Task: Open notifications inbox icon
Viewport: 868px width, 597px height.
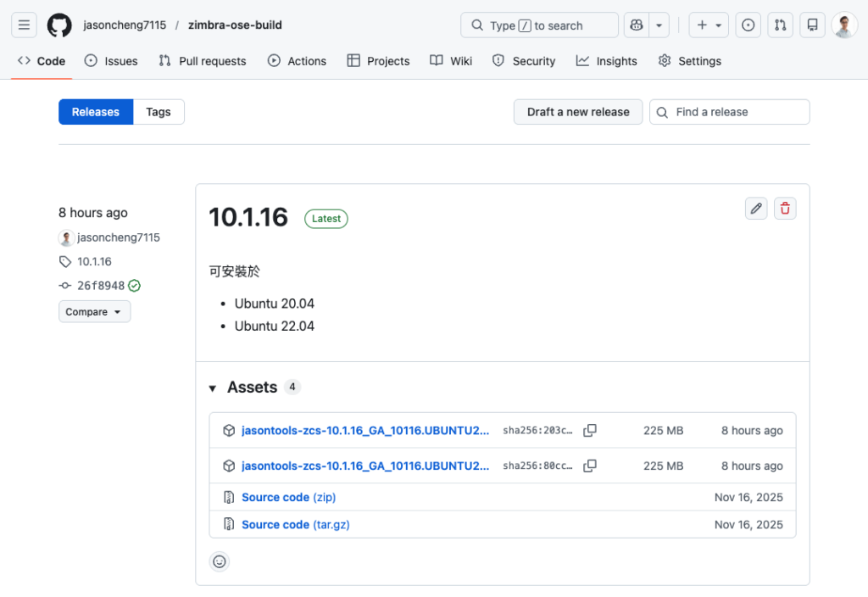Action: [813, 25]
